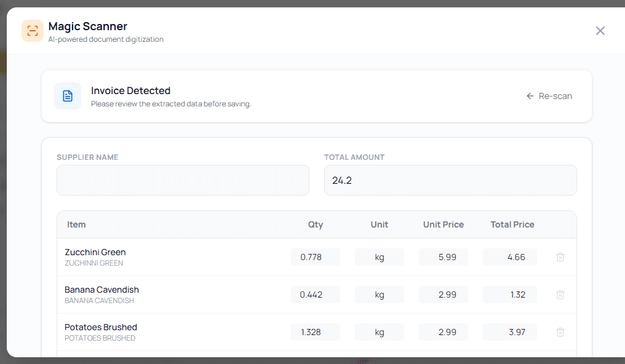The image size is (625, 364).
Task: Edit Zucchini Green total price 4.66
Action: click(x=509, y=257)
